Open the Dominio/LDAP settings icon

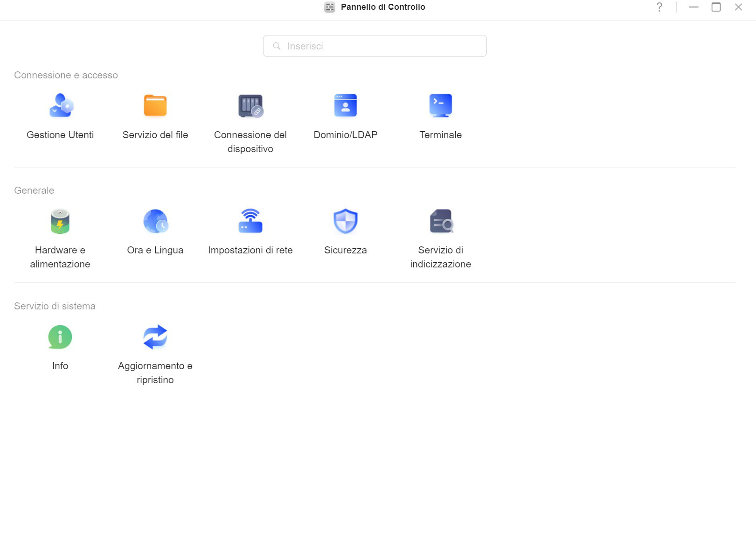[346, 105]
